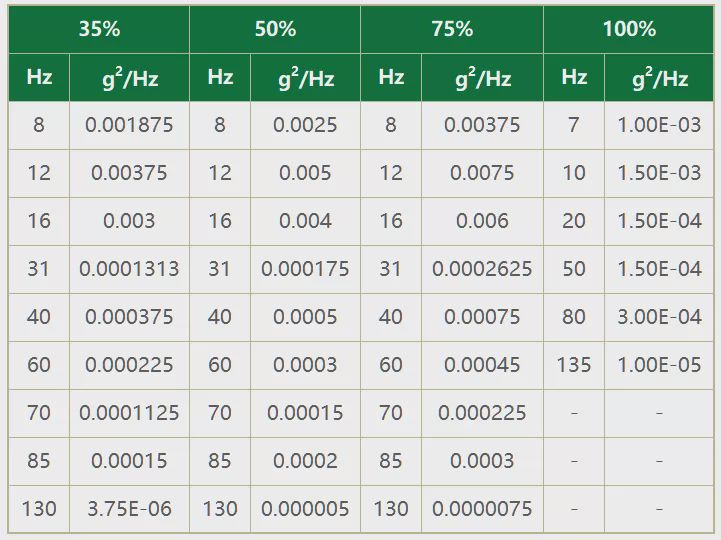Click the 35% column group header
721x540 pixels.
[x=99, y=29]
